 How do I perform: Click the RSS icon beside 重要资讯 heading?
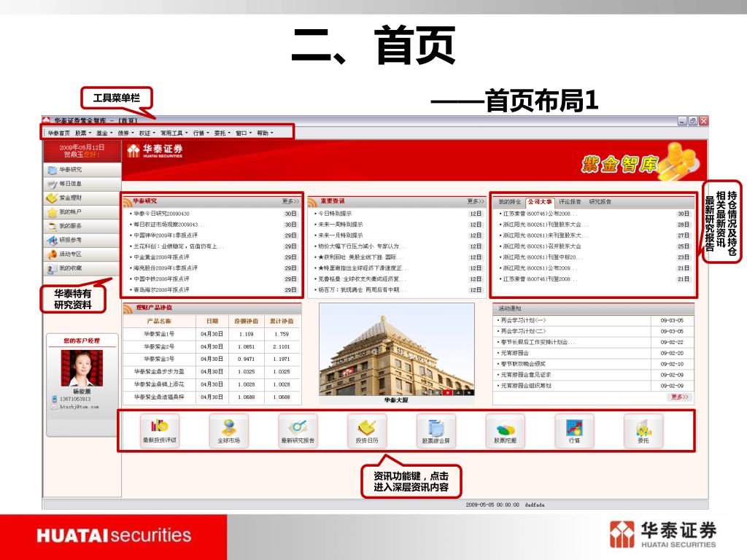pyautogui.click(x=312, y=202)
